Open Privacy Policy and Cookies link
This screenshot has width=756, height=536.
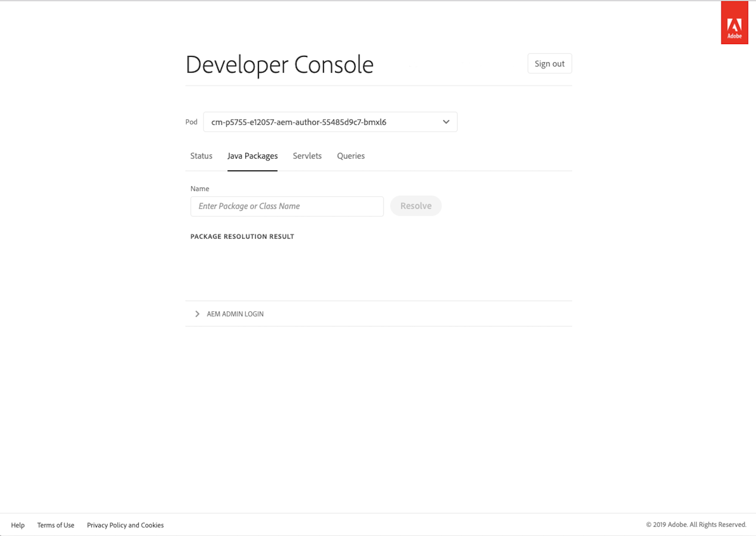coord(125,525)
